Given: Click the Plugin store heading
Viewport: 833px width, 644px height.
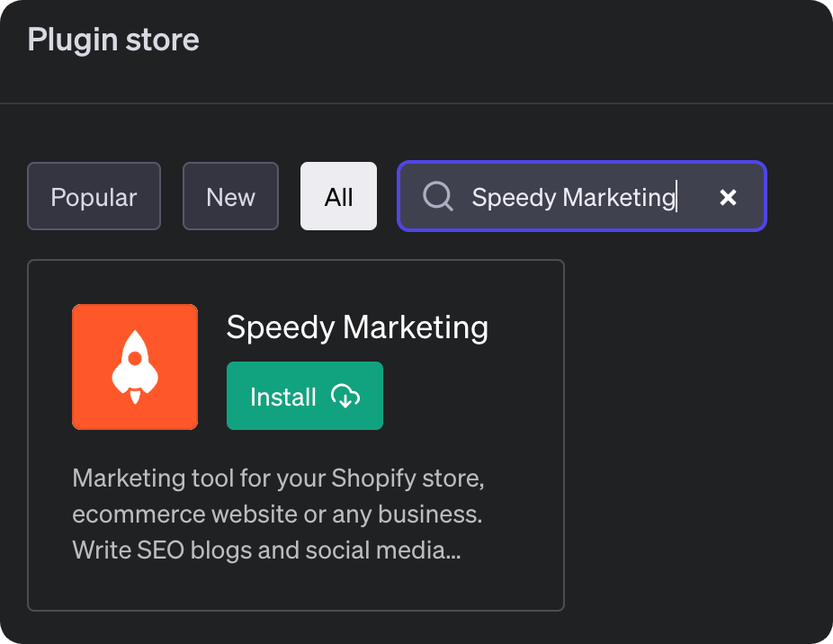Looking at the screenshot, I should [113, 40].
